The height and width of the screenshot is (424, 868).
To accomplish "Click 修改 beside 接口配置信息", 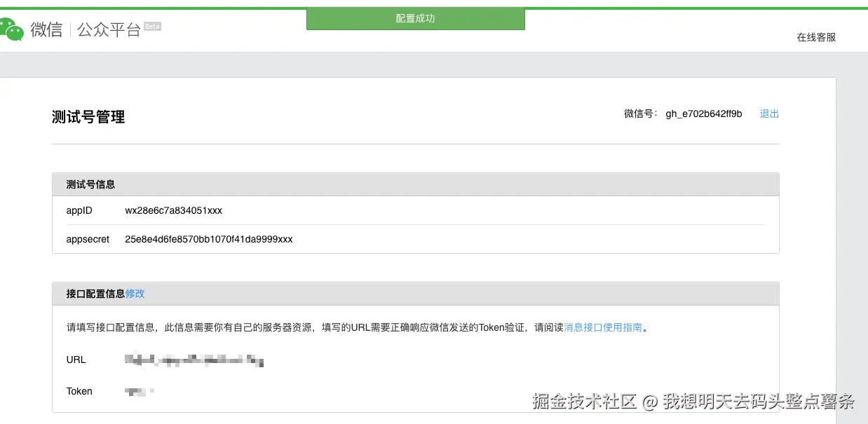I will pyautogui.click(x=135, y=294).
